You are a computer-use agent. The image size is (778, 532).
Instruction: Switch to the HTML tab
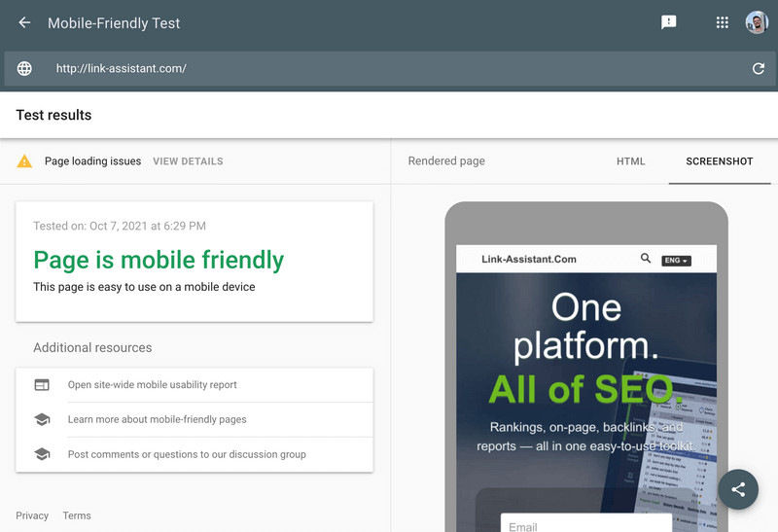point(630,161)
